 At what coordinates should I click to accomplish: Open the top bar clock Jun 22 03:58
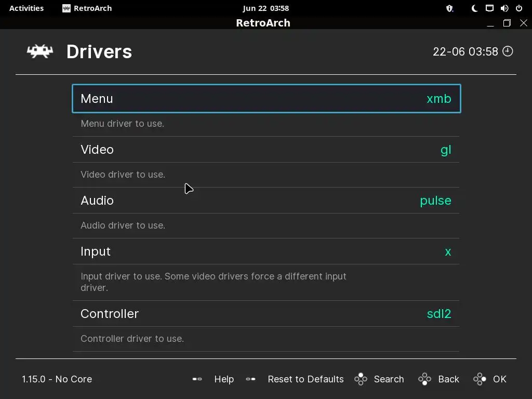[x=265, y=8]
